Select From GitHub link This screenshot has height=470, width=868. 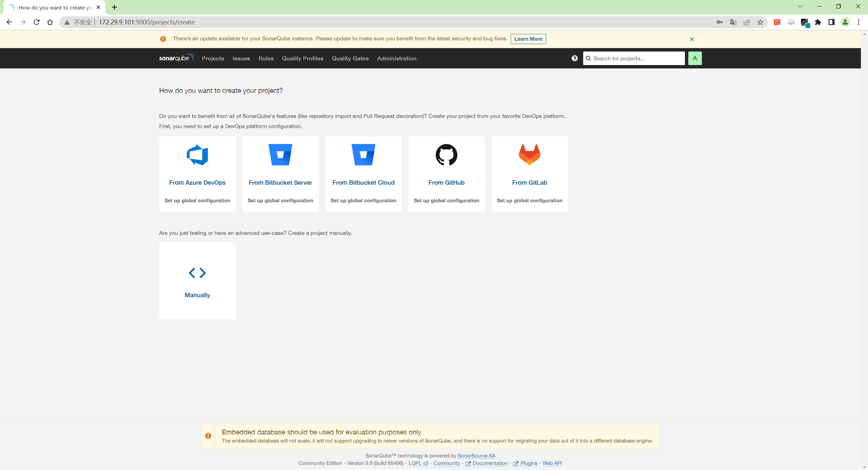(x=447, y=182)
